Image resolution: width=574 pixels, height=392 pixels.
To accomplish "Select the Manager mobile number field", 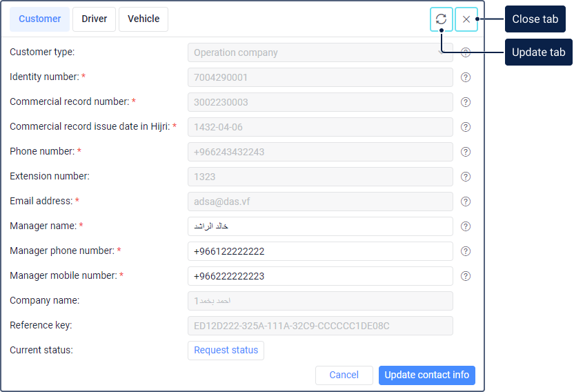I will 320,276.
